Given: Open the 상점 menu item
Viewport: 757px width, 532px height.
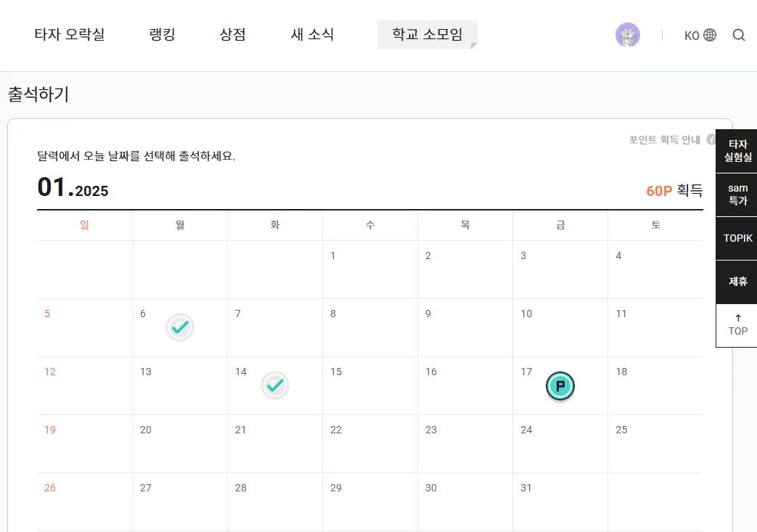Looking at the screenshot, I should pyautogui.click(x=232, y=34).
